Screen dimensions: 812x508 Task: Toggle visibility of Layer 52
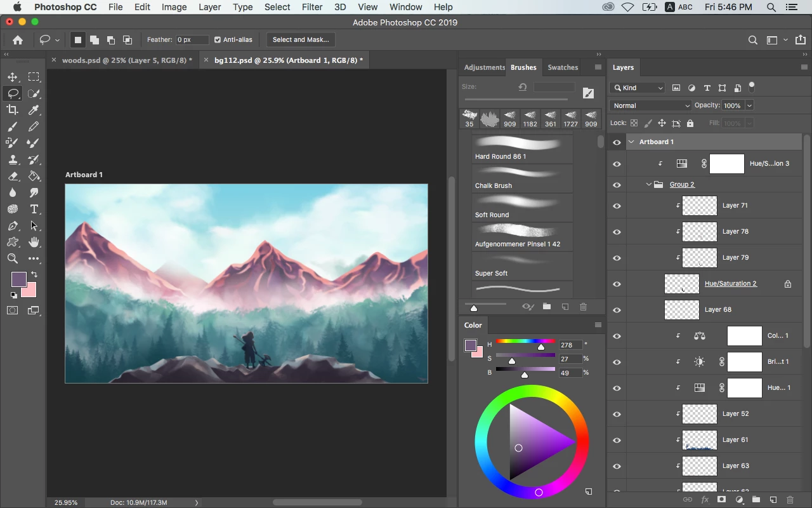point(617,414)
